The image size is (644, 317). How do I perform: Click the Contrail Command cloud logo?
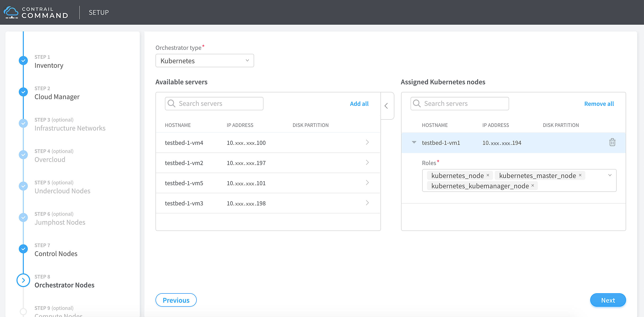11,12
